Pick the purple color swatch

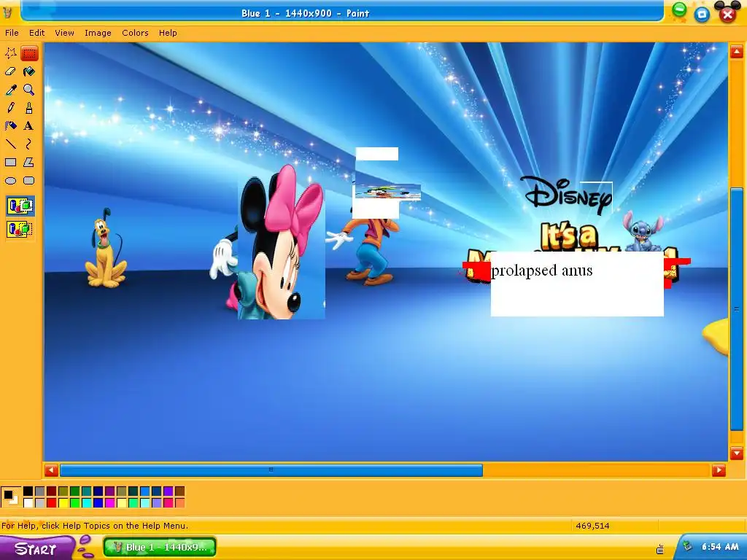(x=109, y=491)
